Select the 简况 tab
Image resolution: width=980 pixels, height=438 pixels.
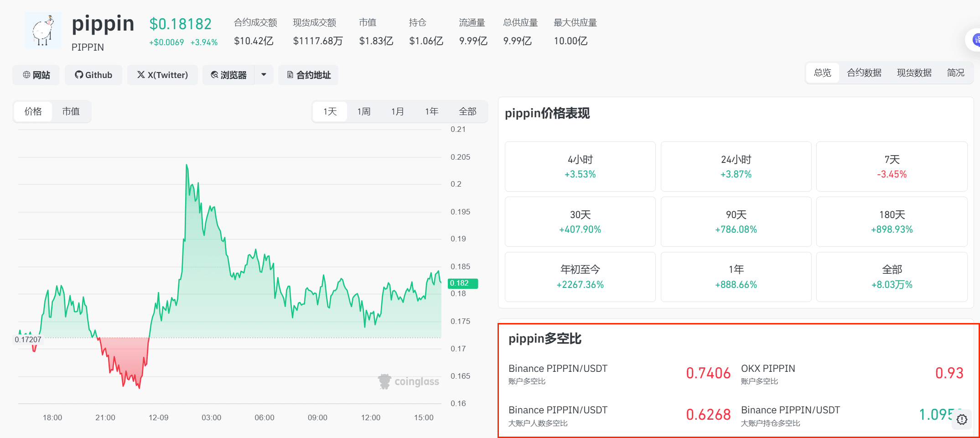[x=956, y=73]
